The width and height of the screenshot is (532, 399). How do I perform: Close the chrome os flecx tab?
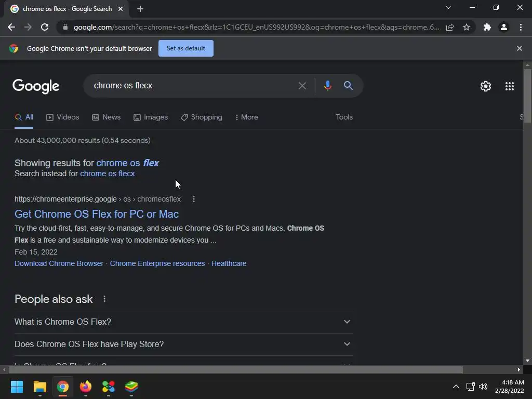click(121, 9)
